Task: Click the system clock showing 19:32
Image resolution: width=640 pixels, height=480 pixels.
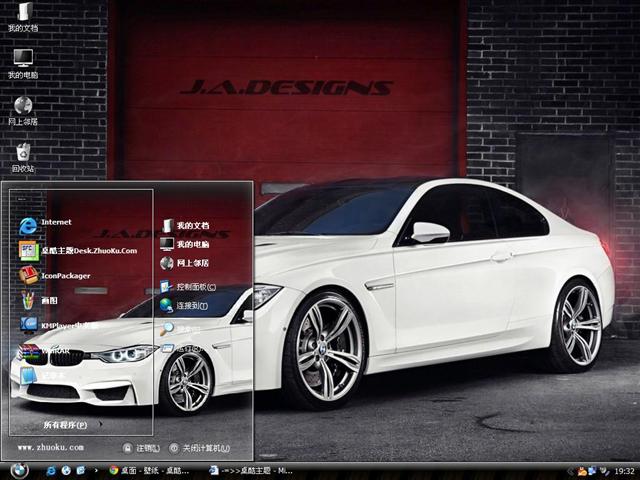Action: point(625,470)
